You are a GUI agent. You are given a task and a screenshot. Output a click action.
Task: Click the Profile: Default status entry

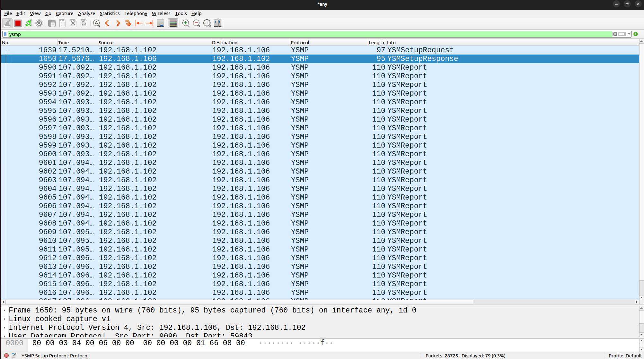[625, 355]
